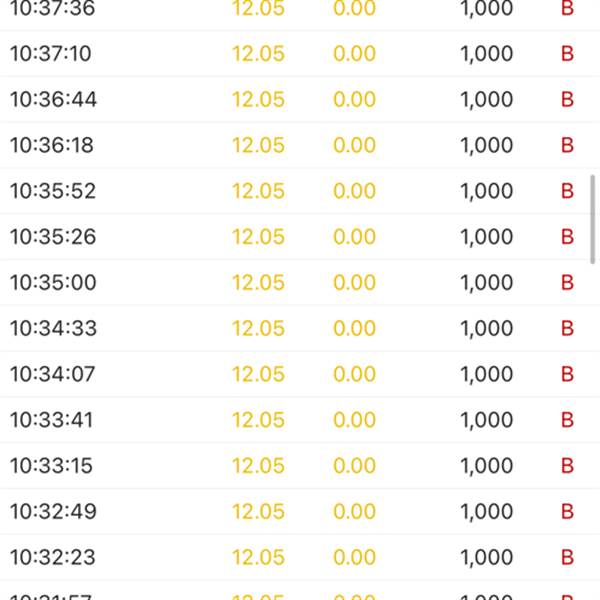Select the 10:32:23 timestamp
Screen dimensions: 600x600
click(53, 558)
